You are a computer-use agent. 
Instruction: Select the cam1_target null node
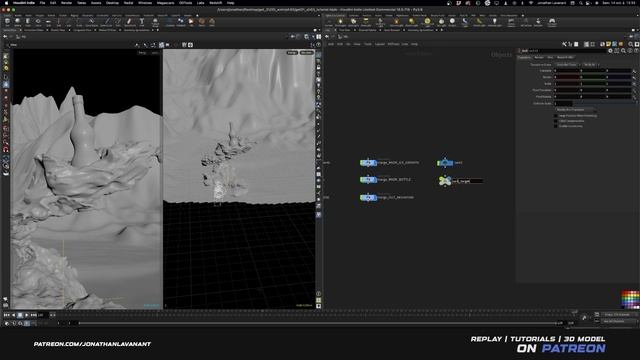444,180
